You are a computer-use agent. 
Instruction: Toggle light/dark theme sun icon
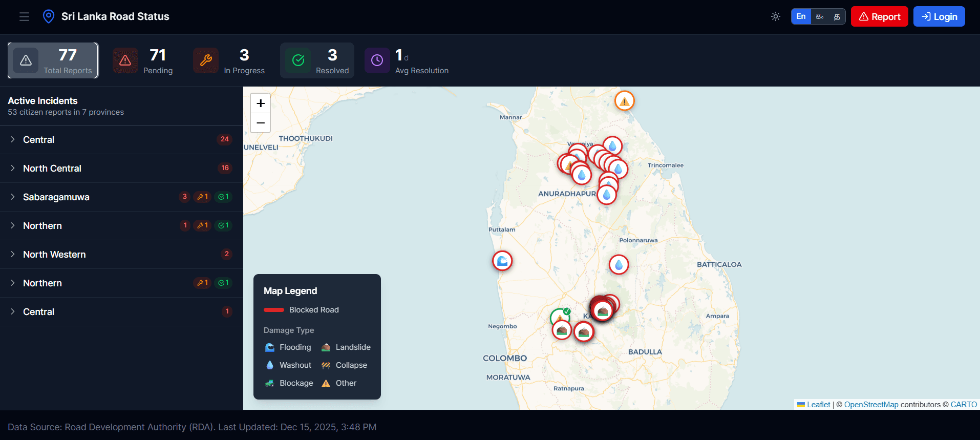coord(776,16)
